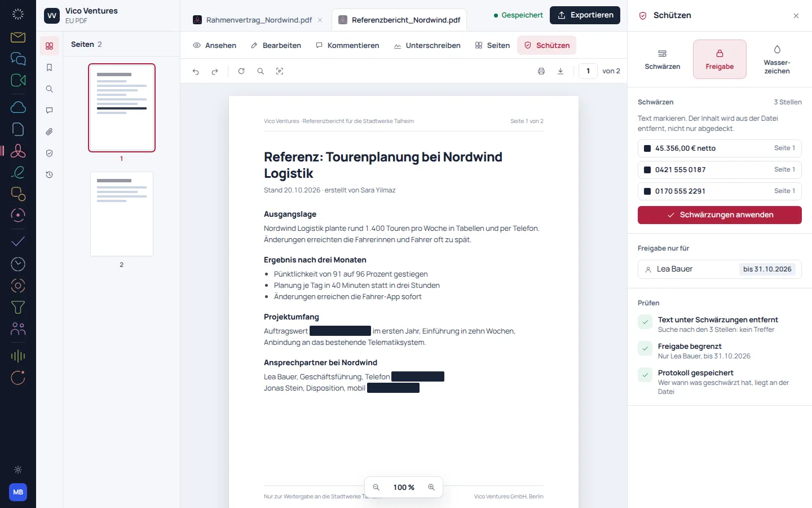This screenshot has width=812, height=508.
Task: Open the MB user avatar
Action: [x=18, y=492]
